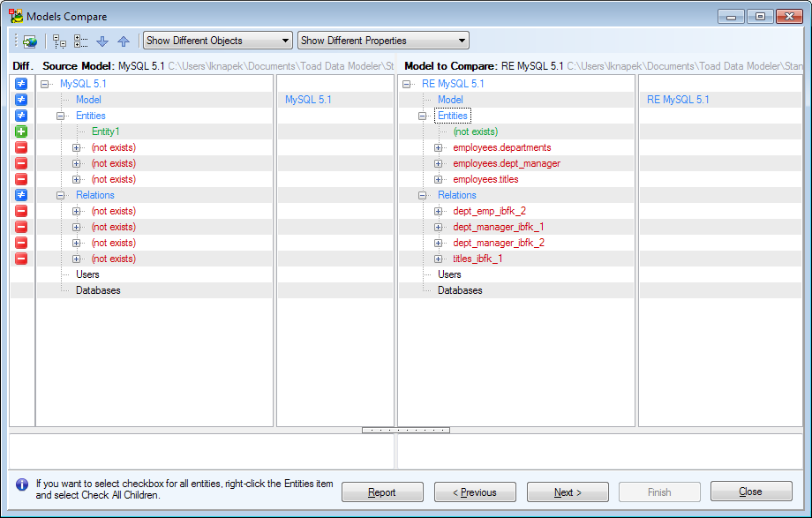Click the Report button

click(382, 492)
